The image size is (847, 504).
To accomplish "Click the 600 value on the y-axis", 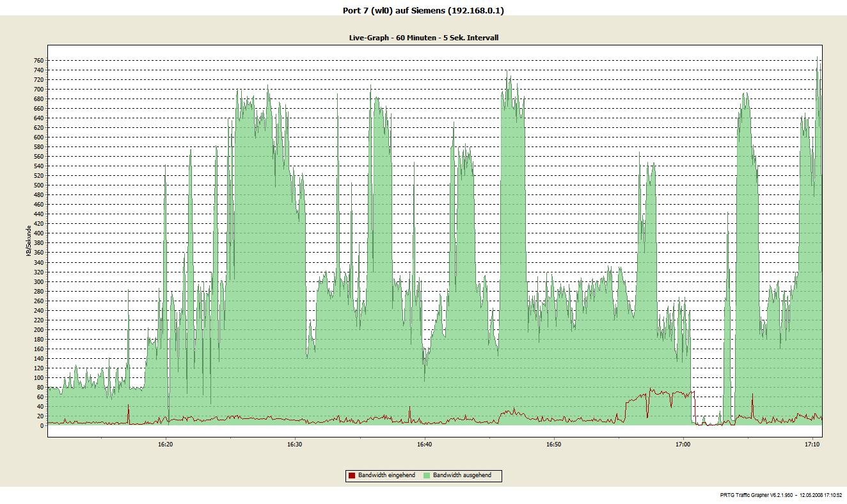I will (x=38, y=138).
